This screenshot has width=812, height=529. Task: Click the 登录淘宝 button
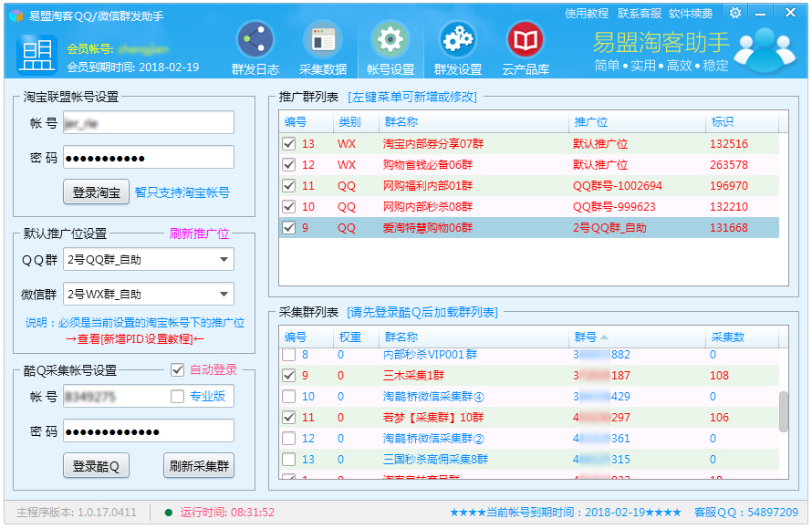[96, 192]
